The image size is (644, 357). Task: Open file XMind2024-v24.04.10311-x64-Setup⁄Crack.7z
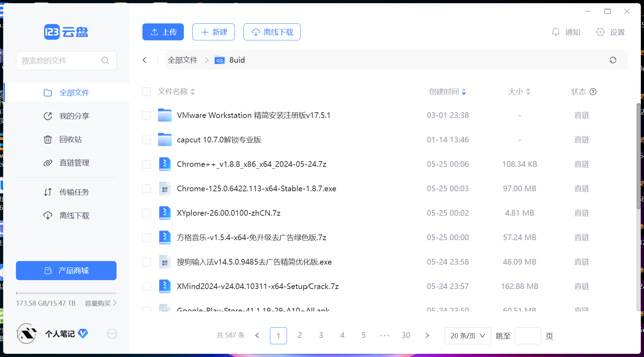(x=258, y=286)
